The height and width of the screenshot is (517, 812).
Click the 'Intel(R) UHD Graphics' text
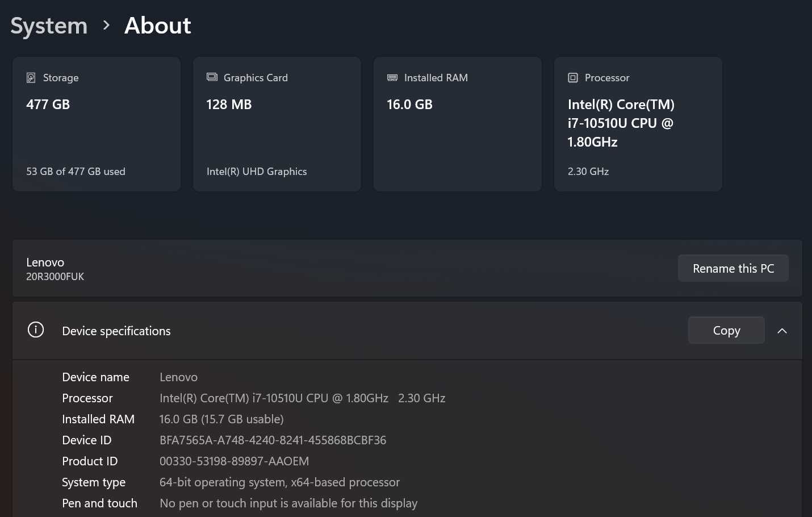click(x=257, y=172)
